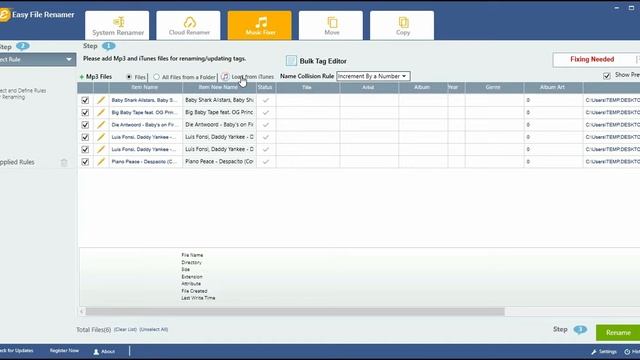The width and height of the screenshot is (640, 360).
Task: Edit pencil icon for Die Antwoord row
Action: tap(101, 124)
